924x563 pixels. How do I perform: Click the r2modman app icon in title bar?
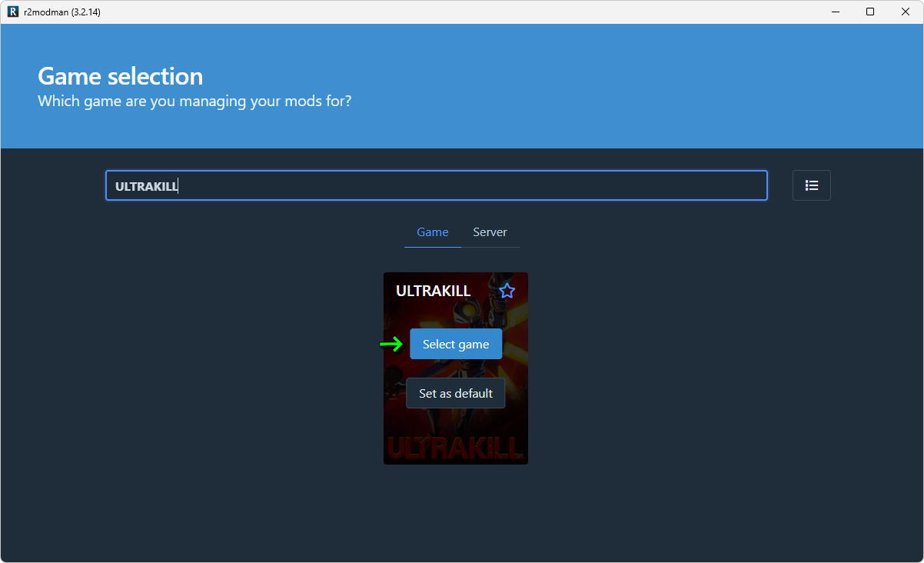click(x=13, y=12)
